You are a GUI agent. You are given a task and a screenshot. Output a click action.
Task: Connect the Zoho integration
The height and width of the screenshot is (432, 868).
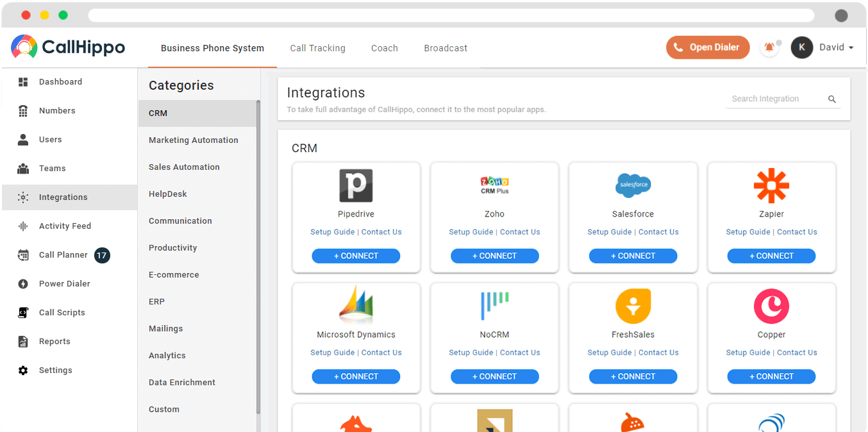494,256
